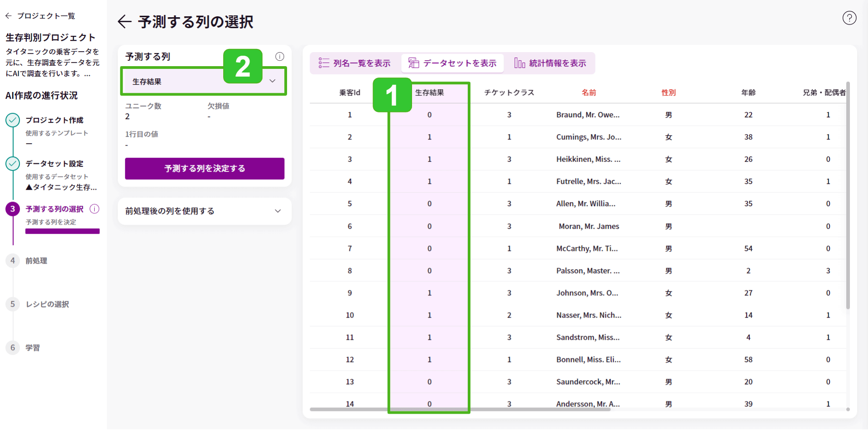Open the help question mark icon
Image resolution: width=868 pixels, height=430 pixels.
[849, 18]
